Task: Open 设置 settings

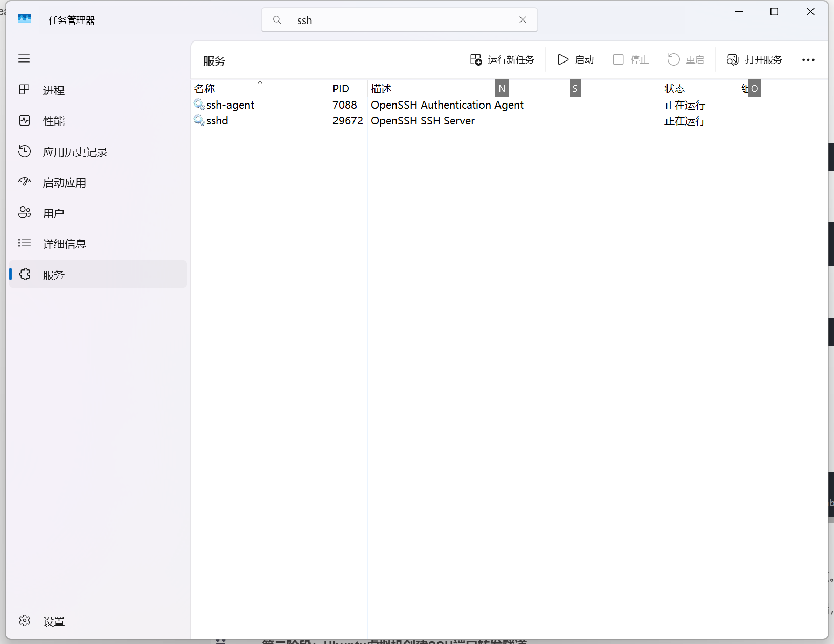Action: 98,621
